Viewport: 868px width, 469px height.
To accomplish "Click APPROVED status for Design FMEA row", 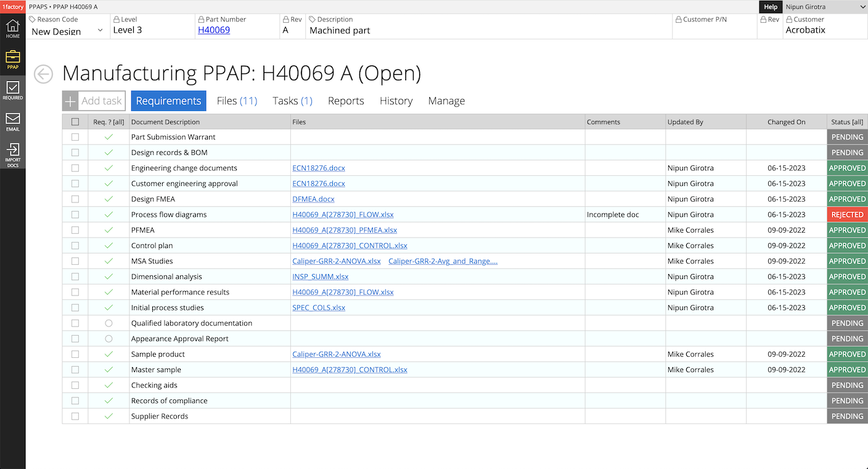I will pyautogui.click(x=847, y=199).
